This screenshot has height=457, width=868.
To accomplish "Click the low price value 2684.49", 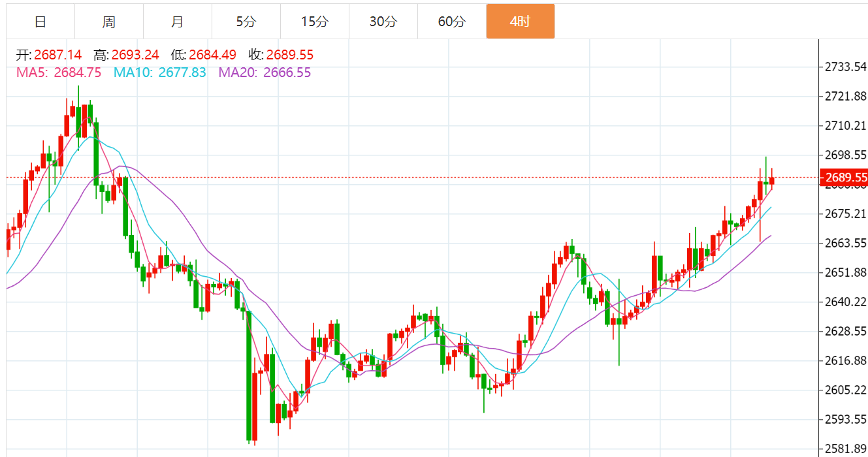I will point(212,55).
